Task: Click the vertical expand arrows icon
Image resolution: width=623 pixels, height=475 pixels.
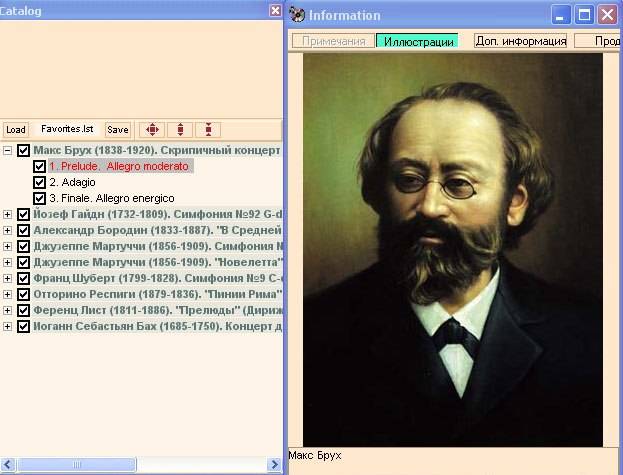Action: [180, 129]
